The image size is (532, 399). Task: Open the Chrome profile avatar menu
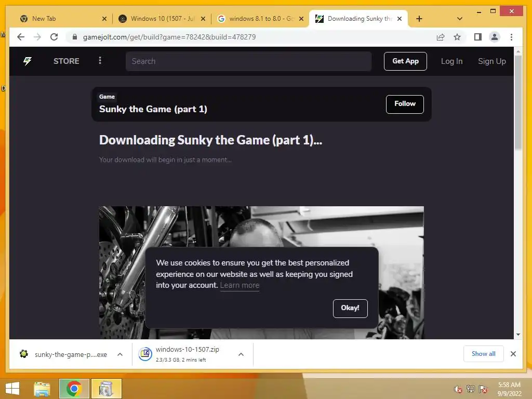(x=495, y=37)
